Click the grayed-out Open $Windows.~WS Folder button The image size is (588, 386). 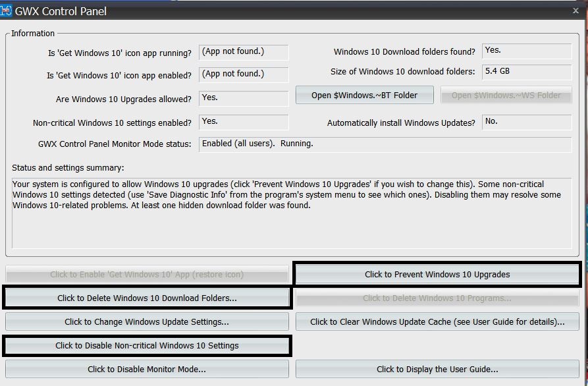(x=506, y=95)
